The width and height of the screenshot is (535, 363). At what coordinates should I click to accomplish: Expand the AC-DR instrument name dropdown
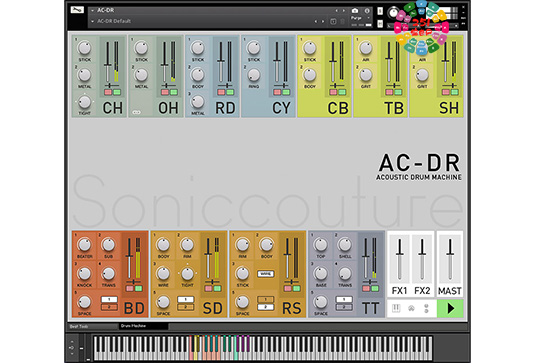(x=92, y=11)
